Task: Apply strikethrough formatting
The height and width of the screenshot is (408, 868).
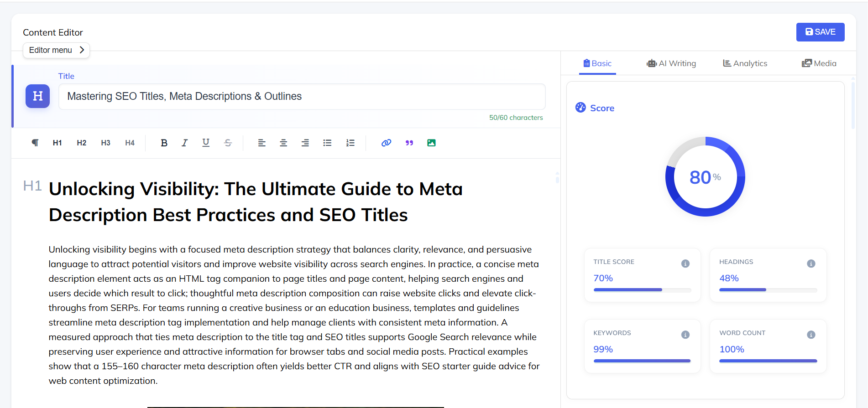Action: pos(228,143)
